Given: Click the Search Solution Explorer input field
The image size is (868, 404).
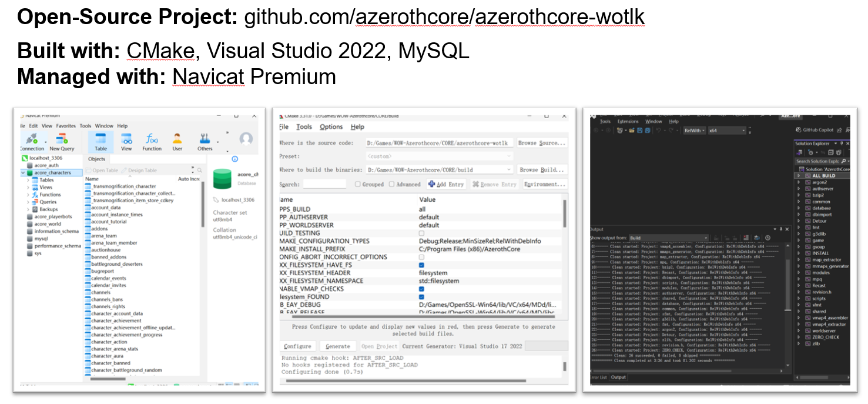Looking at the screenshot, I should click(817, 161).
